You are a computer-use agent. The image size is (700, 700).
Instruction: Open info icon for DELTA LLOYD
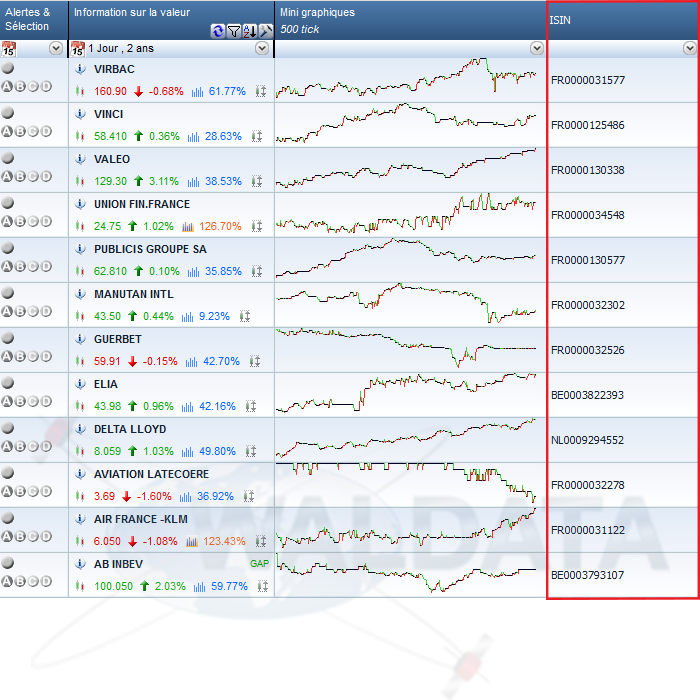coord(80,429)
